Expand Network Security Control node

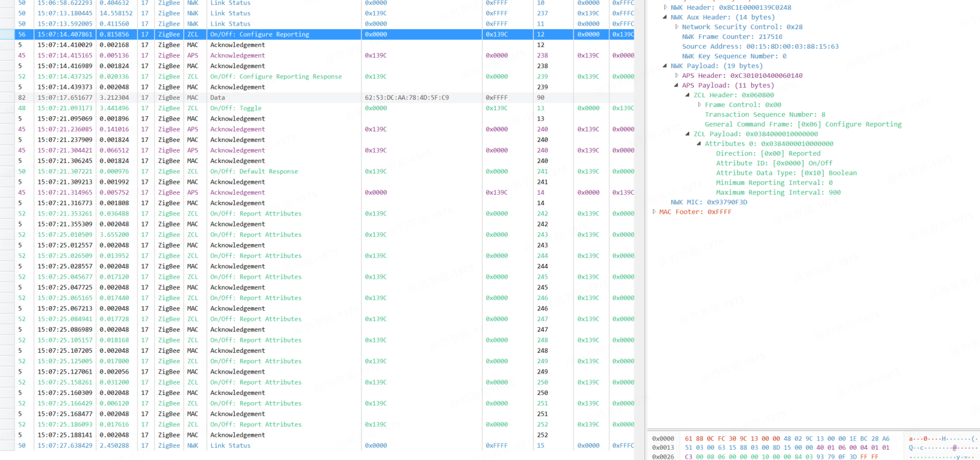[677, 27]
